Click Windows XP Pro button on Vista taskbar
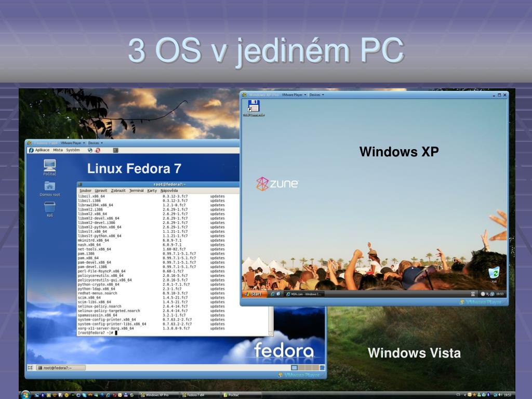This screenshot has height=399, width=532. pyautogui.click(x=158, y=395)
